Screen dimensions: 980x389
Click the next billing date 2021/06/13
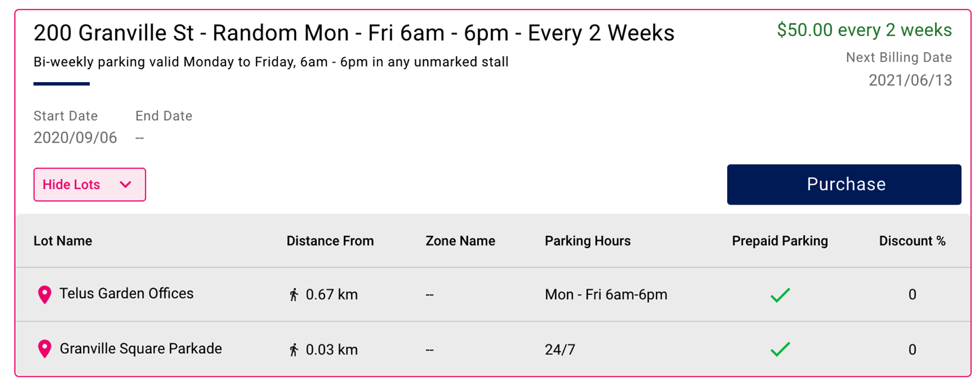pyautogui.click(x=910, y=80)
